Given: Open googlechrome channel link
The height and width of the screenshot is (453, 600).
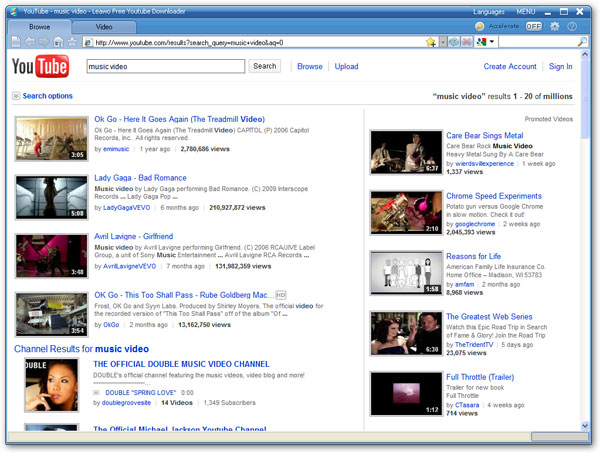Looking at the screenshot, I should 475,224.
